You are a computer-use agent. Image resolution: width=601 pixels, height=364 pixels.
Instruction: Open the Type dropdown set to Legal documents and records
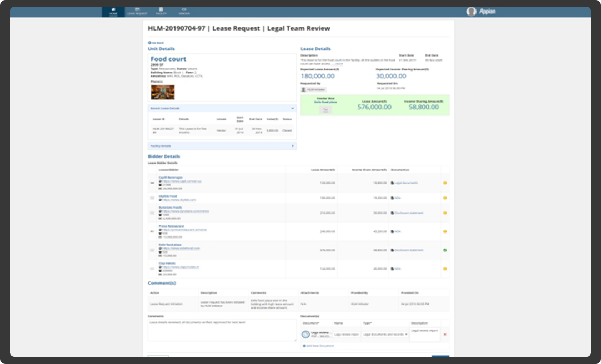pyautogui.click(x=385, y=334)
